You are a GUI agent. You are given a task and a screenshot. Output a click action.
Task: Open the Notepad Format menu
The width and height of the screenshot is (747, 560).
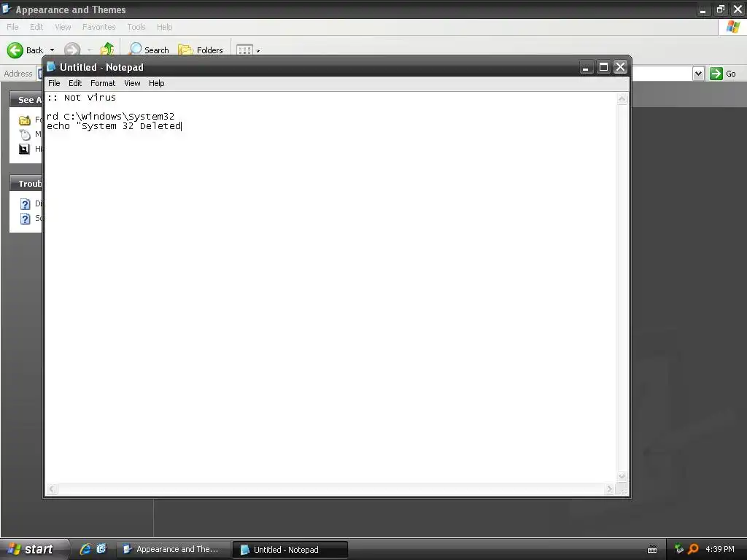point(103,83)
